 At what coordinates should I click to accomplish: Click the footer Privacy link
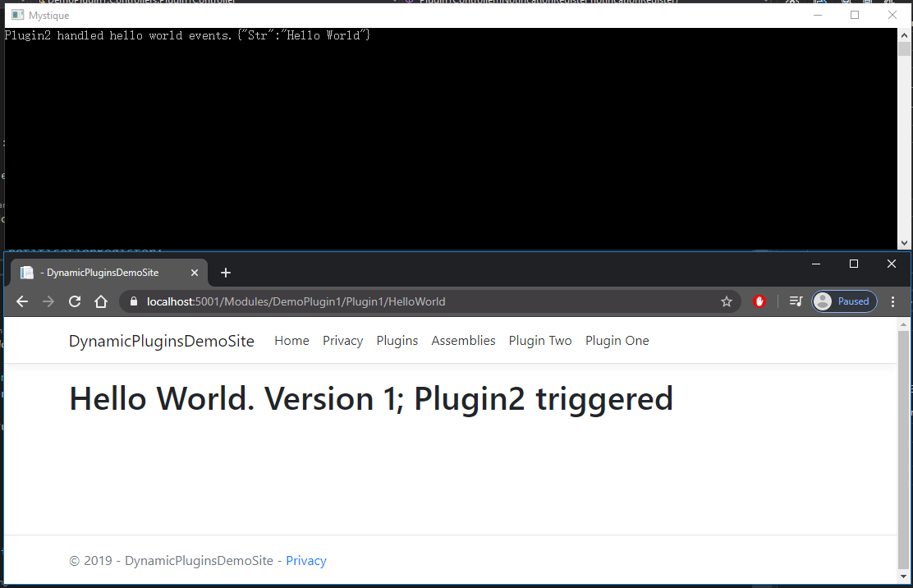tap(306, 561)
